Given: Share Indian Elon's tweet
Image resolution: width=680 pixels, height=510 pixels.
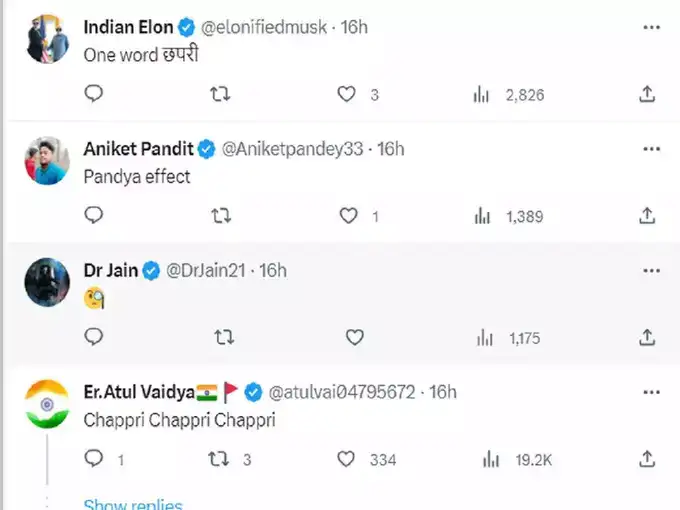Looking at the screenshot, I should 647,94.
